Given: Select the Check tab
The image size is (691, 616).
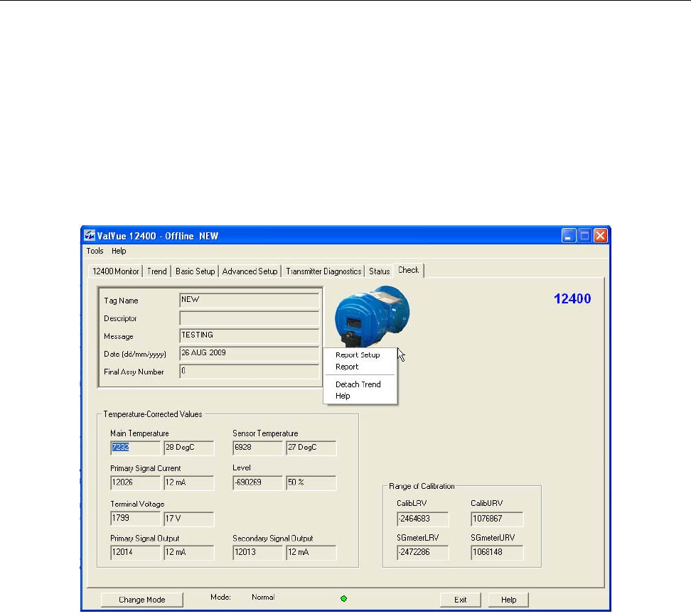Looking at the screenshot, I should [409, 270].
